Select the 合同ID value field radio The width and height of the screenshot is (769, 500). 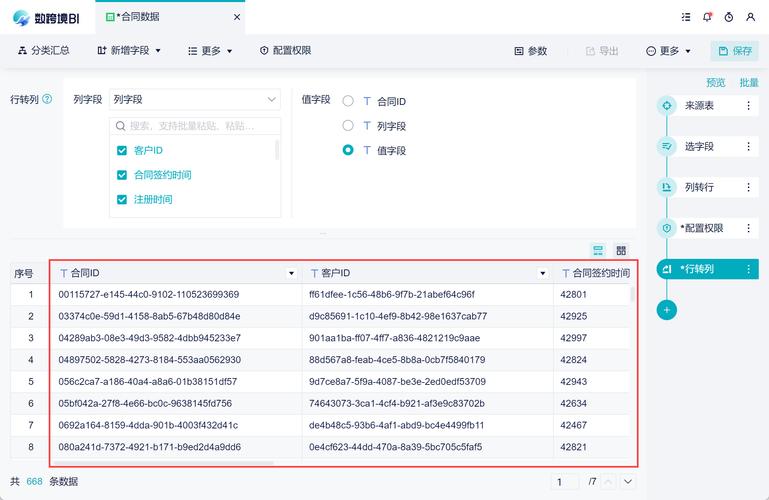[348, 101]
